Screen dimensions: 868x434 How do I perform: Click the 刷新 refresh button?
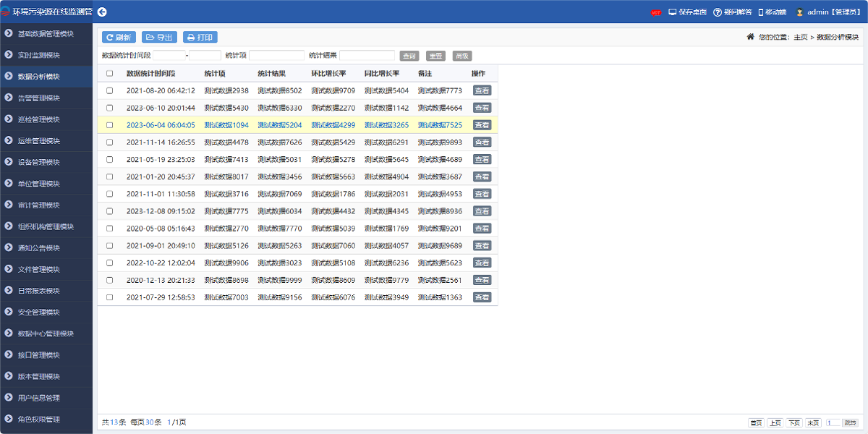tap(119, 38)
